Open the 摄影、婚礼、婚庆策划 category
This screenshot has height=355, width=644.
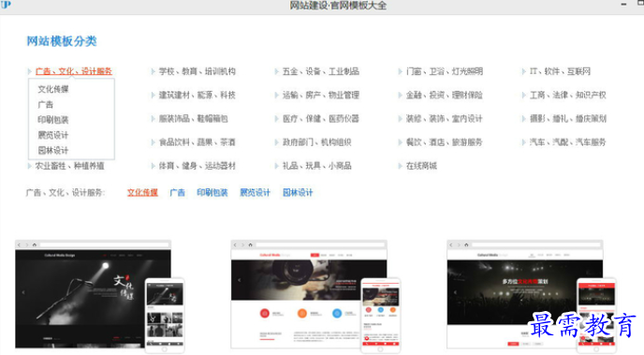tap(568, 119)
